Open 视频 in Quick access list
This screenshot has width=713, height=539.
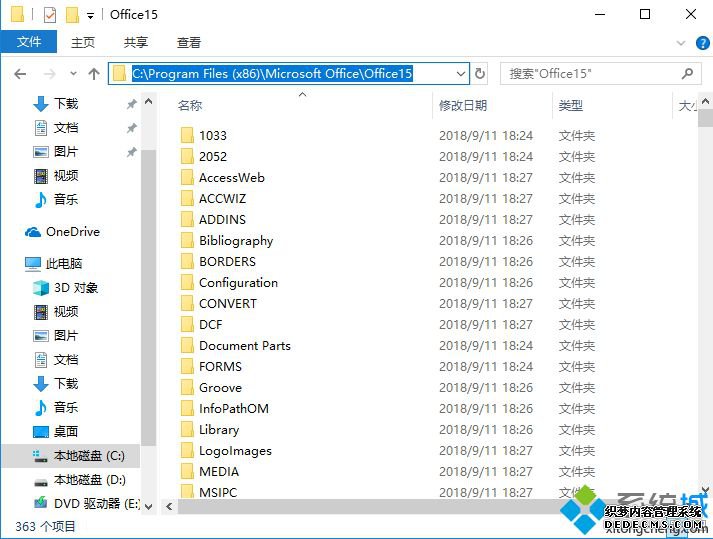pos(56,176)
